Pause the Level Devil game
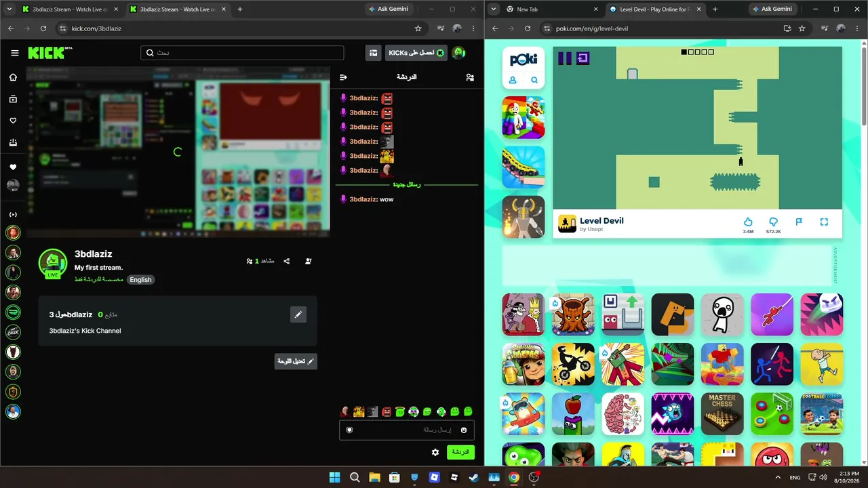The height and width of the screenshot is (488, 868). click(x=565, y=59)
